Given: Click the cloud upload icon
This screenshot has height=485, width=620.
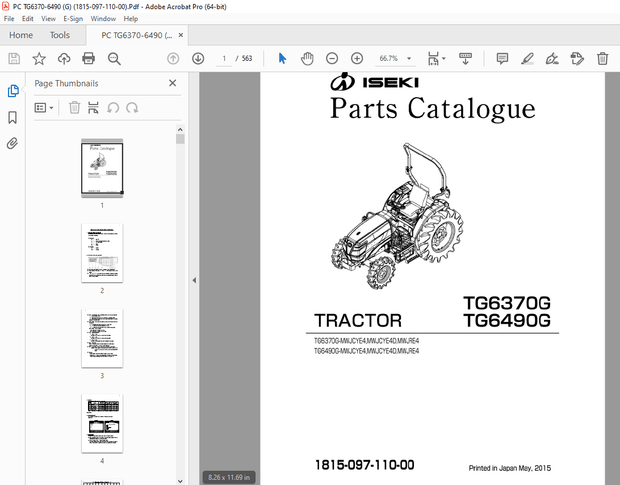Looking at the screenshot, I should pyautogui.click(x=64, y=59).
